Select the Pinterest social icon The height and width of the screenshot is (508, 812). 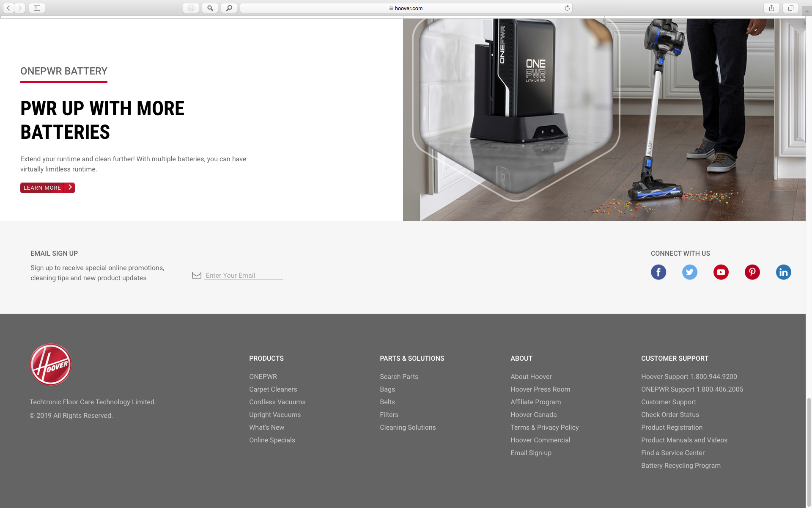[x=752, y=272]
